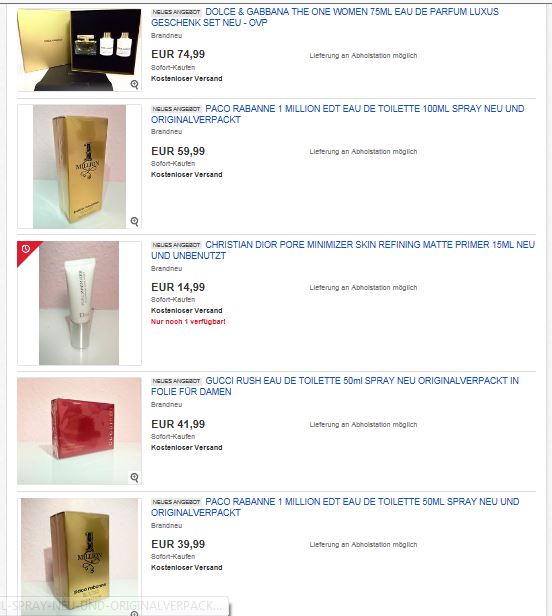Click magnifier icon on 100ML 1 Million photo
The height and width of the screenshot is (616, 552).
pos(134,221)
